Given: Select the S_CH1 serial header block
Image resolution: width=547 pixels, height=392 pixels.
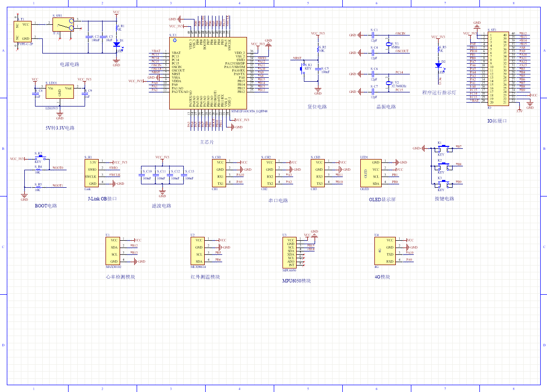Looking at the screenshot, I should click(219, 173).
